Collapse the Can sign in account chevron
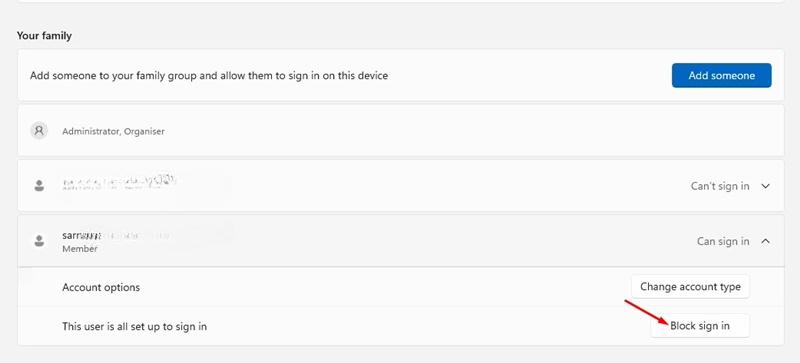This screenshot has height=363, width=800. click(x=765, y=241)
